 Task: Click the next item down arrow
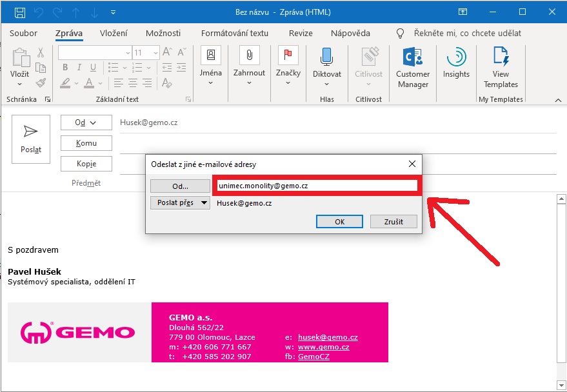[x=94, y=13]
